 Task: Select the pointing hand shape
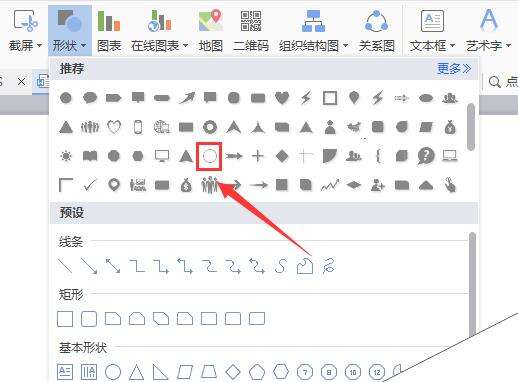click(450, 185)
